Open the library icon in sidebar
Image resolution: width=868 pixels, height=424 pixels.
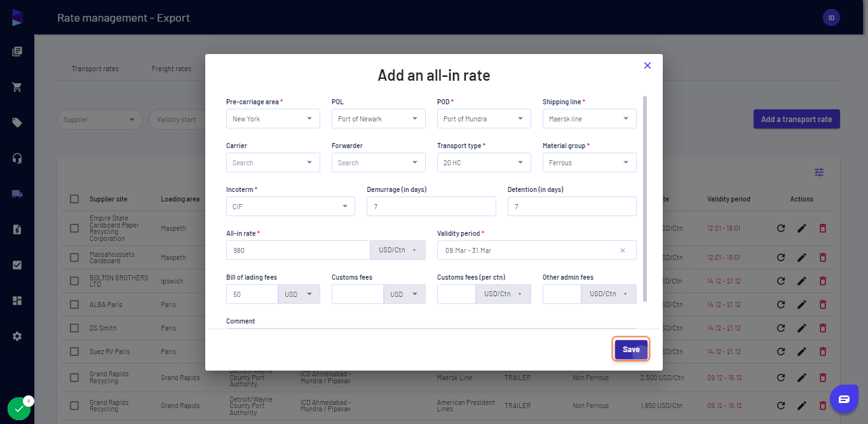[17, 52]
